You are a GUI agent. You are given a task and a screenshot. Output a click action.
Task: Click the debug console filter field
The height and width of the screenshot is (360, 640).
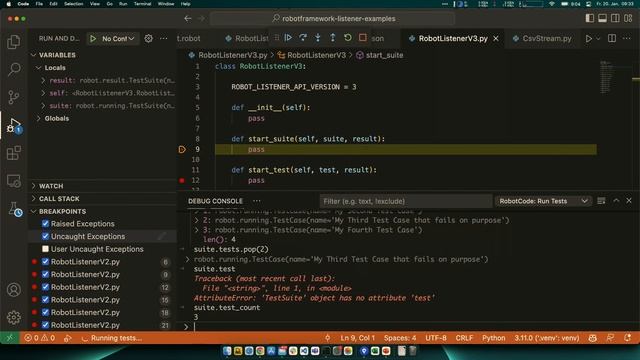pyautogui.click(x=406, y=201)
